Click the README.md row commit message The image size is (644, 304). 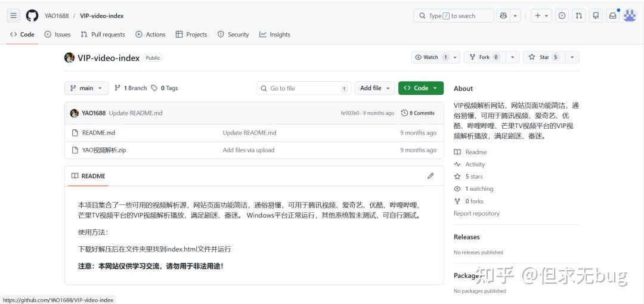tap(249, 133)
